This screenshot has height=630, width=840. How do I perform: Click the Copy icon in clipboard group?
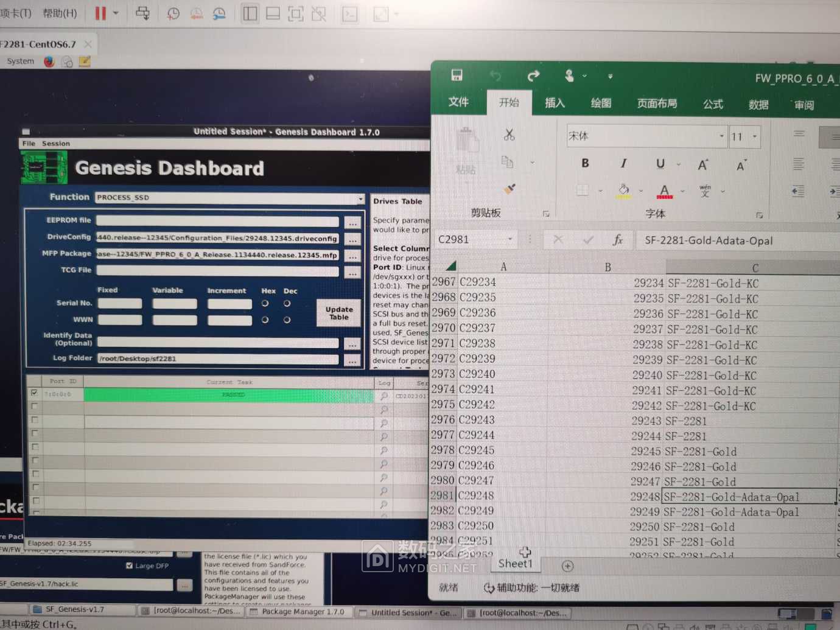pyautogui.click(x=507, y=162)
